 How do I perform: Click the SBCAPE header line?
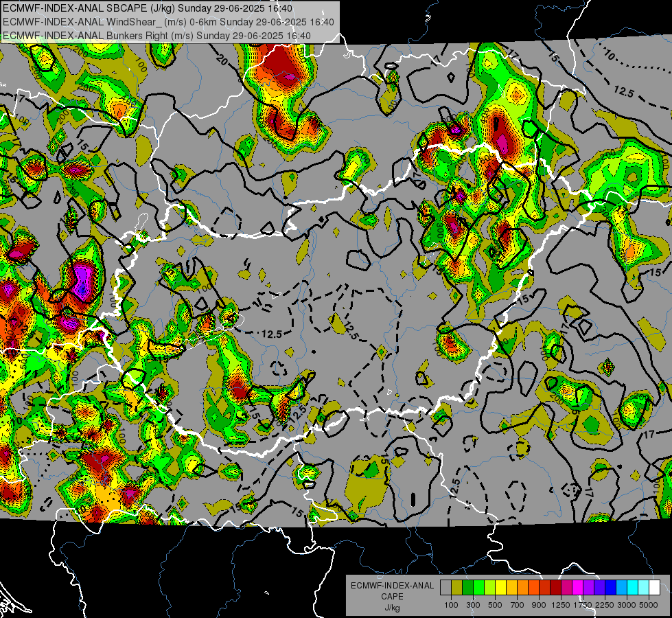[148, 8]
